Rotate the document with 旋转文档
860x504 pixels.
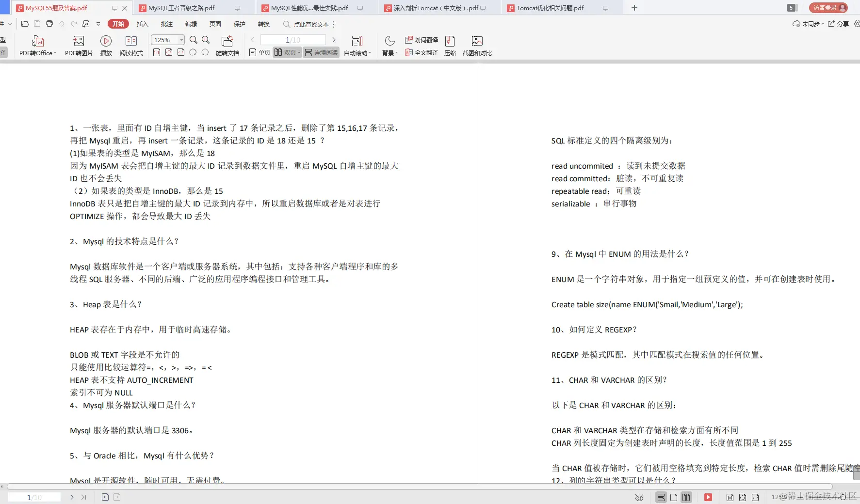[x=227, y=45]
